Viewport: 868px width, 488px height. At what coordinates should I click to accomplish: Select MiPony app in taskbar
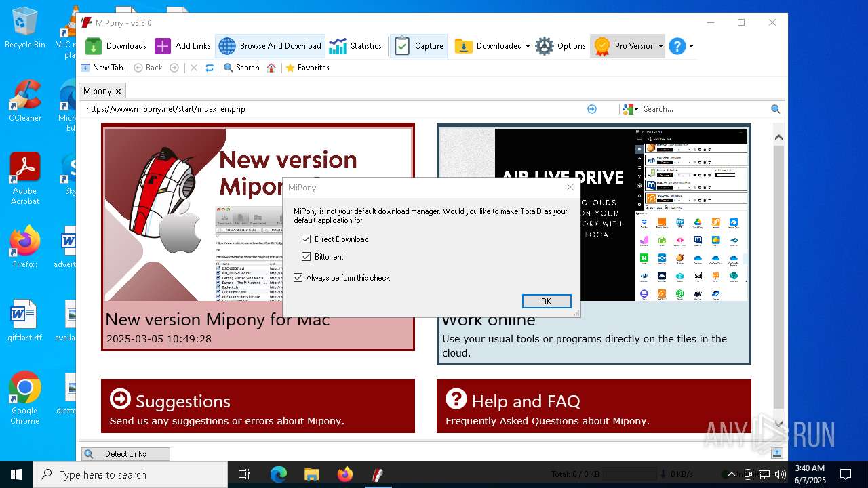tap(378, 474)
